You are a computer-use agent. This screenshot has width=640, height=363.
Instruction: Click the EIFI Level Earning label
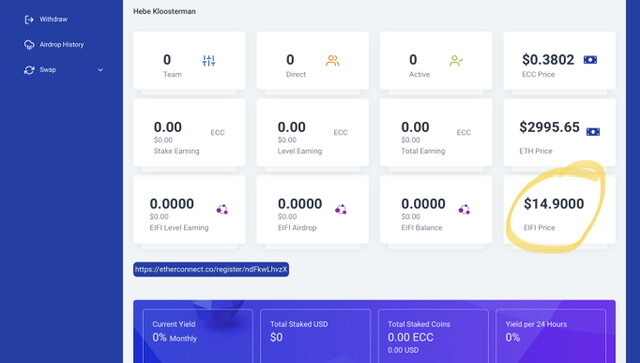pos(179,228)
